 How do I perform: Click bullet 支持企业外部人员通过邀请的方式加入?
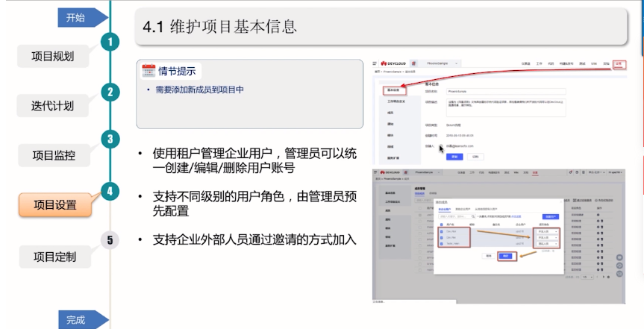coord(254,239)
